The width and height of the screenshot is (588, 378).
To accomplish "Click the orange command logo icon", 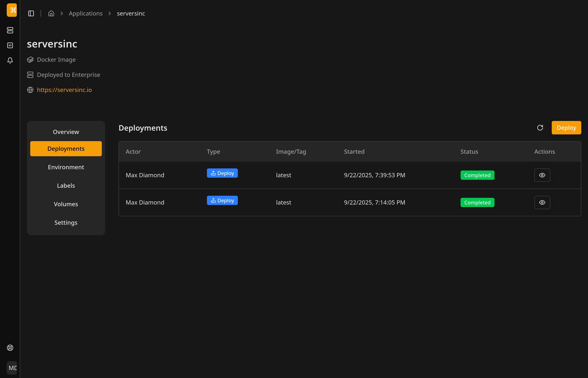I will coord(11,10).
